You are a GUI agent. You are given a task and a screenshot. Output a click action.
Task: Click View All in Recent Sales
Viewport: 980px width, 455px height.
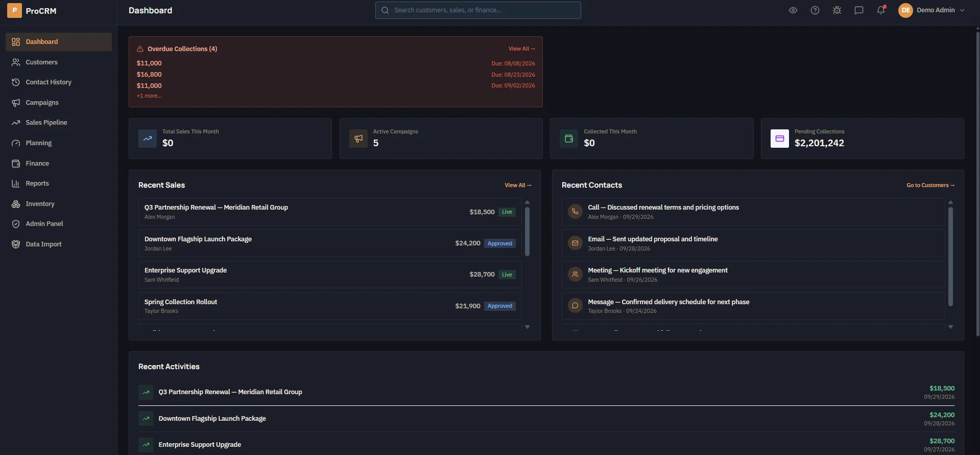518,186
